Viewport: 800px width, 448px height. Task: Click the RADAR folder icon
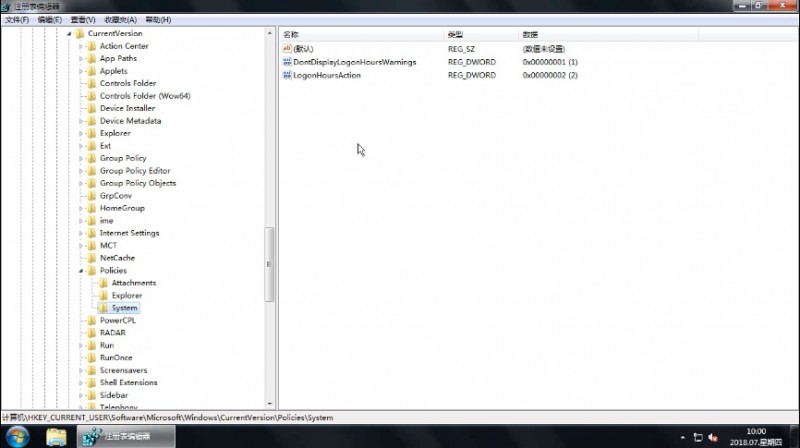(x=92, y=333)
